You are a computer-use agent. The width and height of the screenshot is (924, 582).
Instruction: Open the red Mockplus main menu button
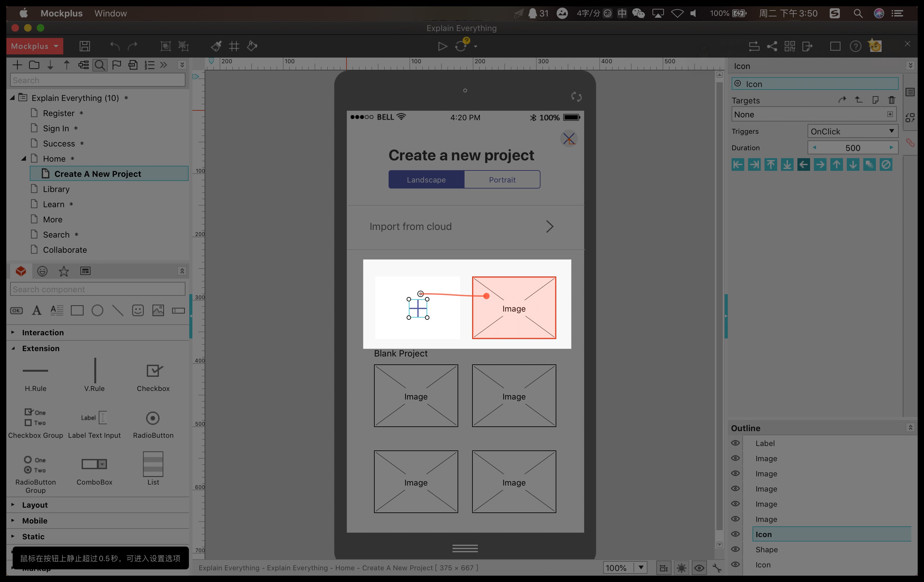point(34,46)
